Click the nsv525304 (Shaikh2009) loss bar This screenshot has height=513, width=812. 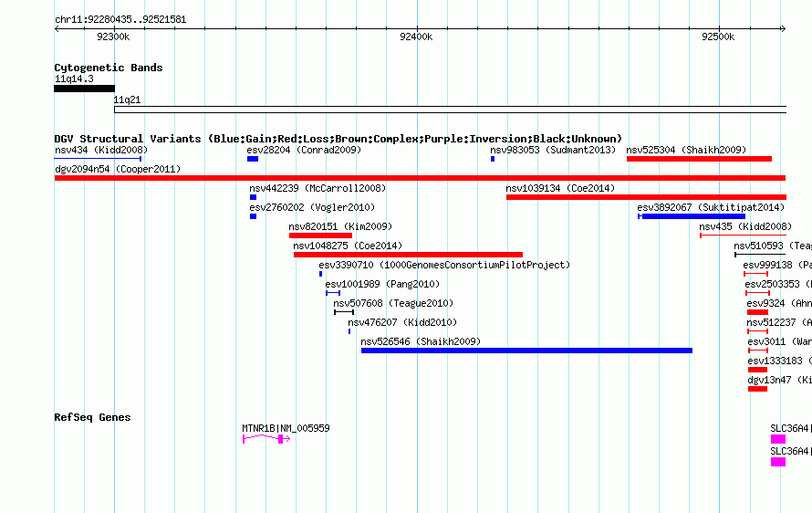coord(699,159)
